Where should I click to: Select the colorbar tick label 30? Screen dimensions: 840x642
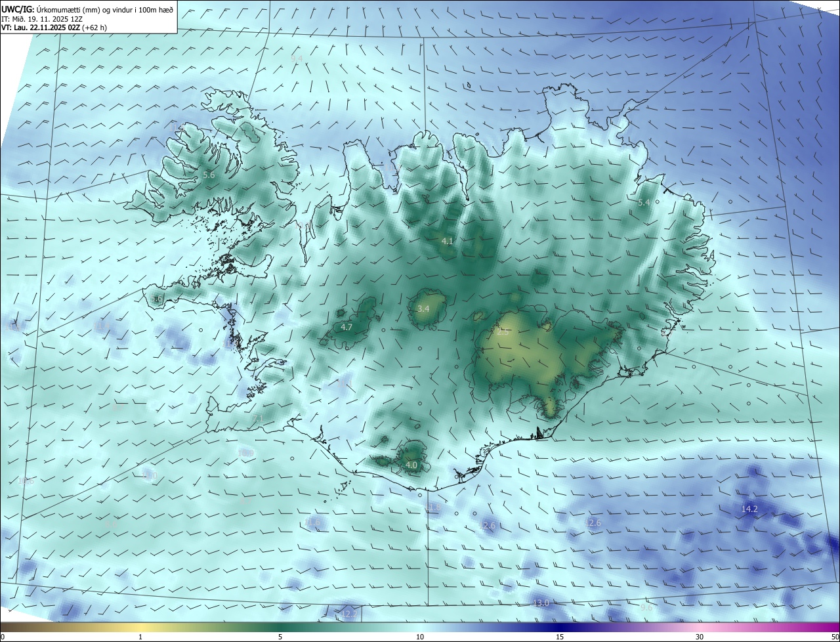pos(700,637)
